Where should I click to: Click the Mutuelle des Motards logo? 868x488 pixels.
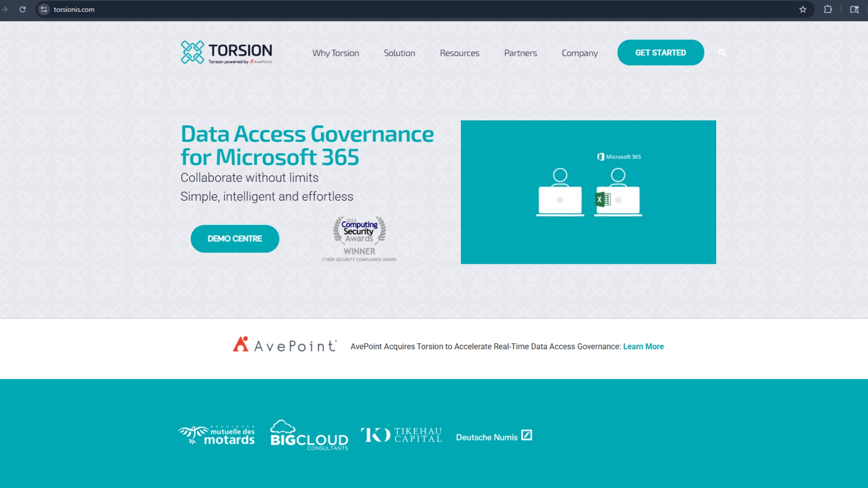pos(216,435)
